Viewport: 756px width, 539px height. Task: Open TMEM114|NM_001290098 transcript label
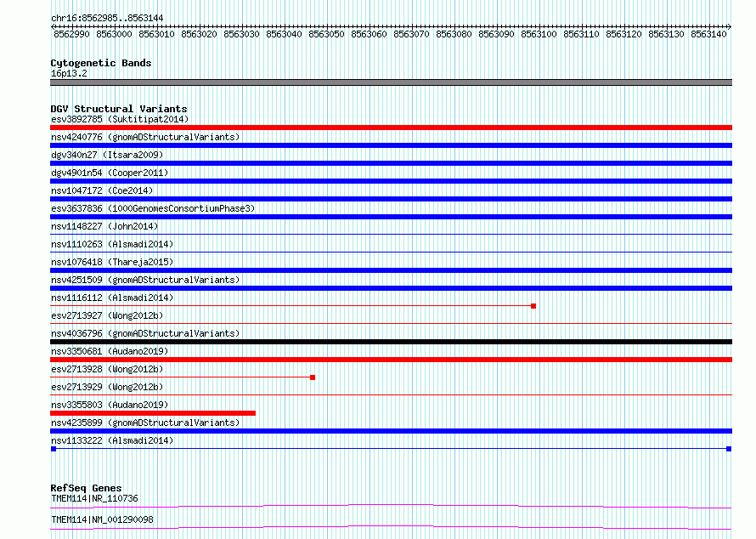[x=102, y=519]
